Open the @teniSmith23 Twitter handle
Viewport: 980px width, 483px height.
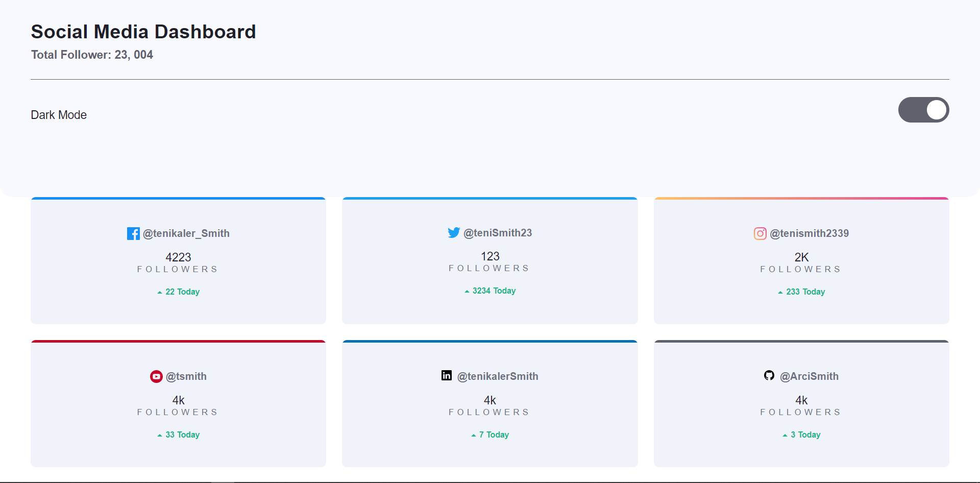coord(497,233)
